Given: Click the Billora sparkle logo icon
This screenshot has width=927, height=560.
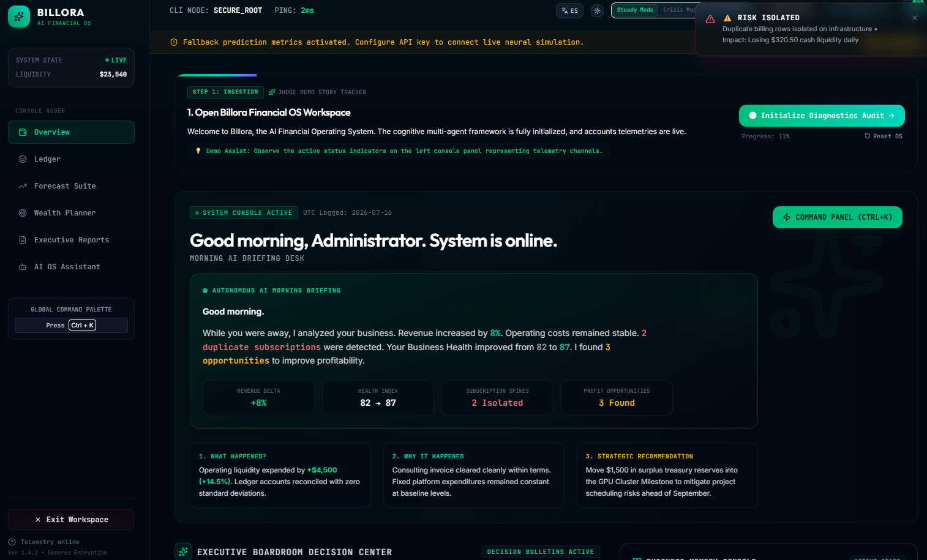Looking at the screenshot, I should (x=19, y=17).
